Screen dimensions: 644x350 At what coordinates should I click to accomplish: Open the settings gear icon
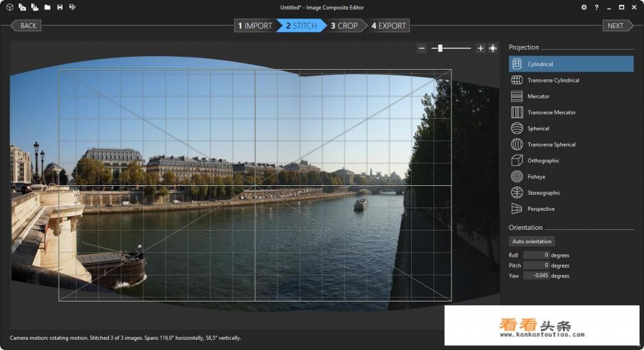pos(583,7)
